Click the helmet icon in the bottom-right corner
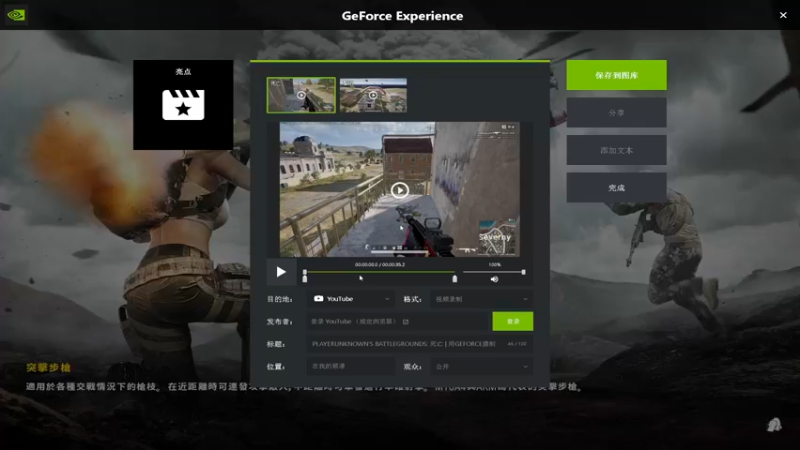Viewport: 800px width, 450px height. tap(774, 425)
